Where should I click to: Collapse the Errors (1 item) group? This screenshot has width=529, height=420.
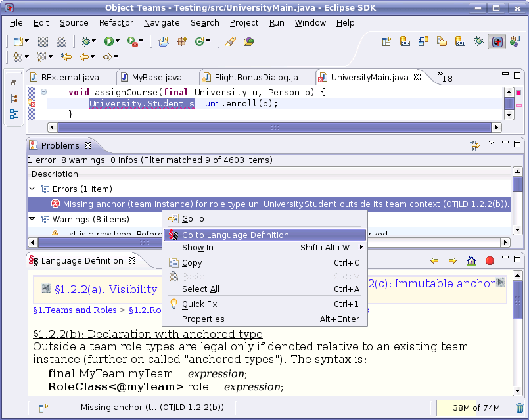[x=32, y=189]
